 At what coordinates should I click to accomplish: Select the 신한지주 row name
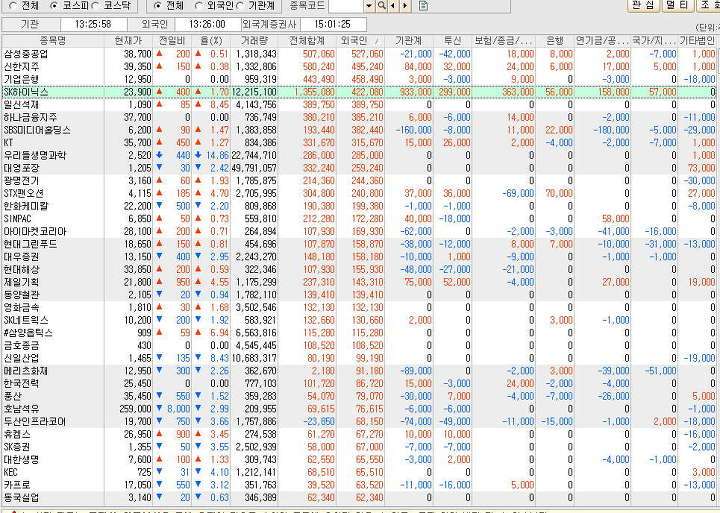[x=22, y=67]
